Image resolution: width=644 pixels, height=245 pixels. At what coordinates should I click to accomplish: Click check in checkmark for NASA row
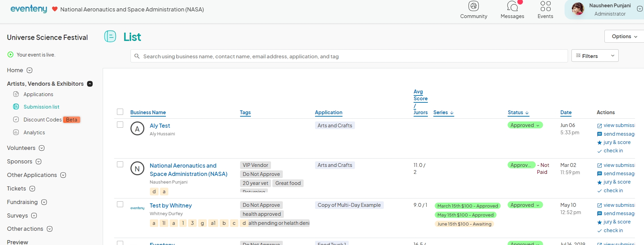tap(600, 191)
